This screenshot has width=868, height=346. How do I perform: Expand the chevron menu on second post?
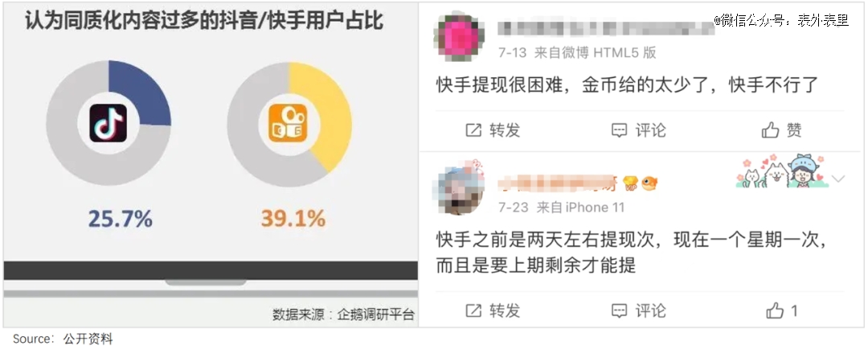point(838,179)
